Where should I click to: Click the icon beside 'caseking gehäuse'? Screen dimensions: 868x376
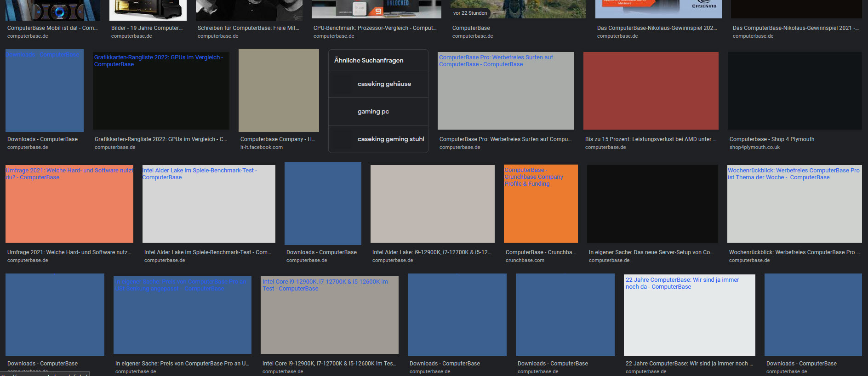(343, 84)
